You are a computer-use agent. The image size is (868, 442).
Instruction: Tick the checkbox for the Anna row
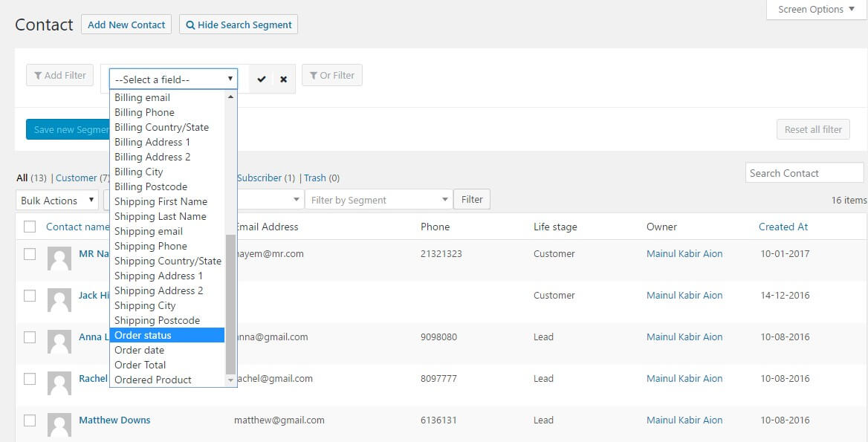point(30,337)
